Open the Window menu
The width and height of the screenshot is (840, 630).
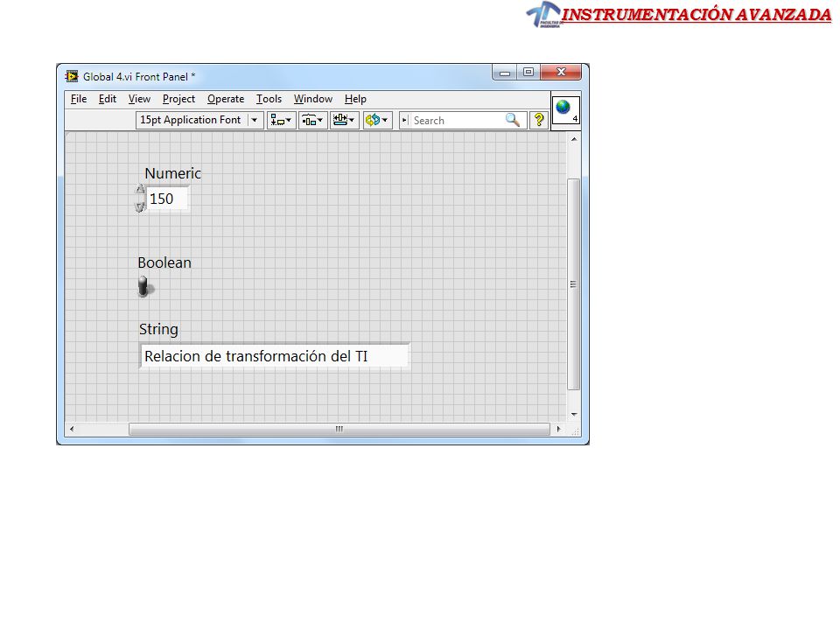313,99
